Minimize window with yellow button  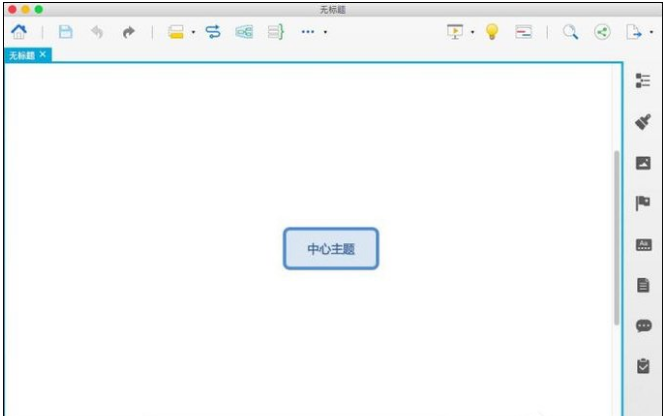[25, 9]
